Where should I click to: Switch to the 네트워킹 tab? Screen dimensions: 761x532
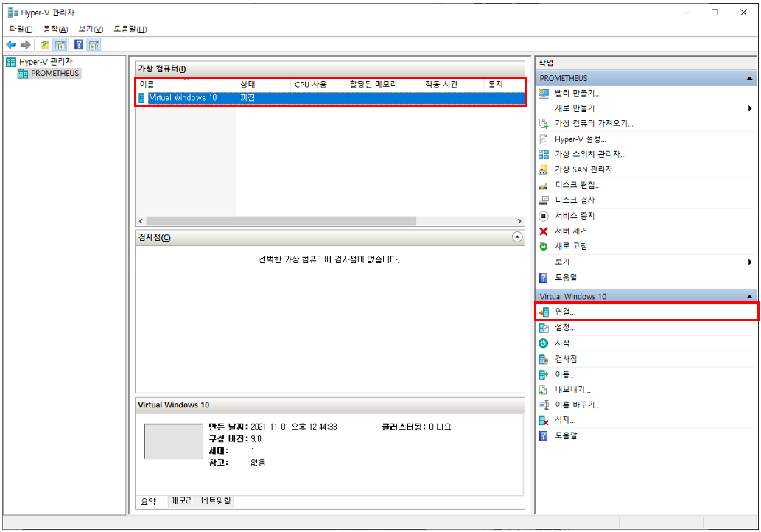(216, 501)
